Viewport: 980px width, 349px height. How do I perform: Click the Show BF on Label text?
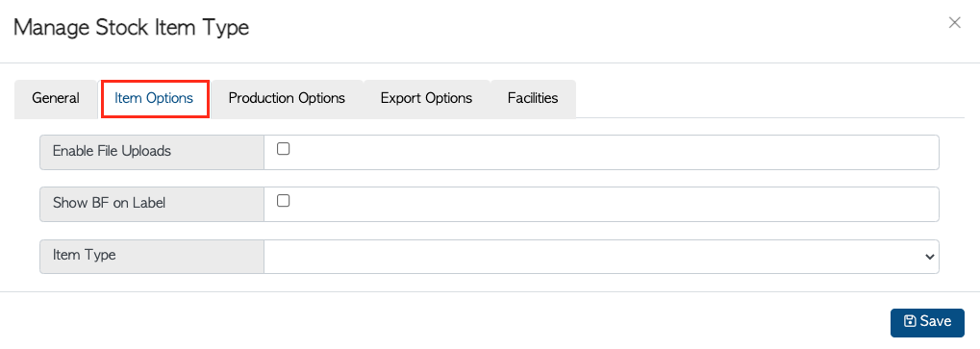coord(109,202)
